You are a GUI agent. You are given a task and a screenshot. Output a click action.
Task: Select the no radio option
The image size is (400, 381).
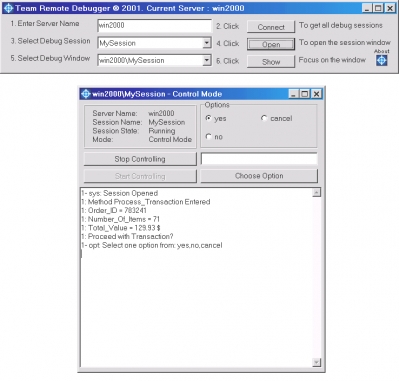tap(209, 136)
